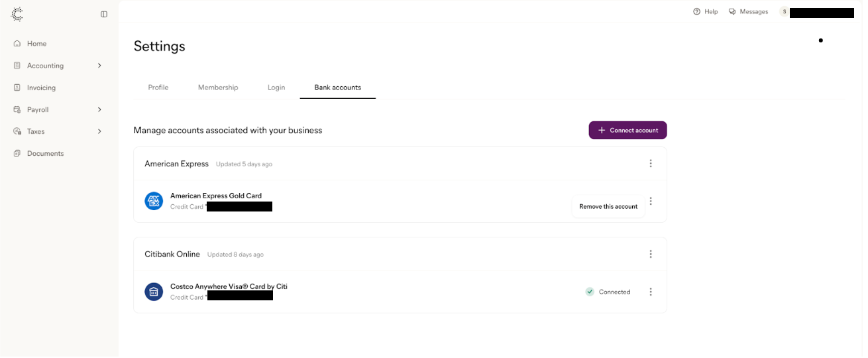Go to the Login tab

click(x=276, y=88)
